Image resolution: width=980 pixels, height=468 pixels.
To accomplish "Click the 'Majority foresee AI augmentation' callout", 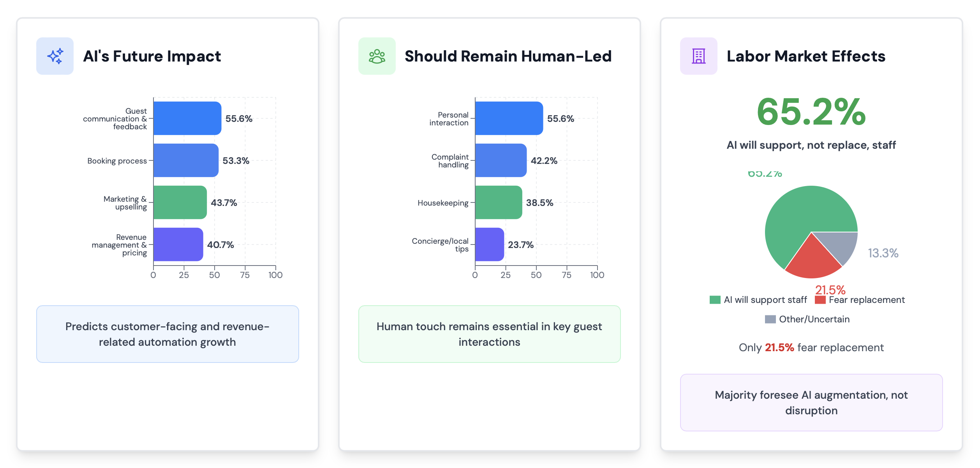I will (x=811, y=403).
